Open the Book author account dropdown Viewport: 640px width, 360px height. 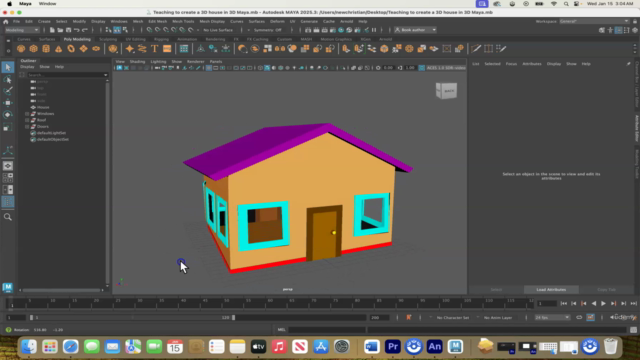[416, 30]
